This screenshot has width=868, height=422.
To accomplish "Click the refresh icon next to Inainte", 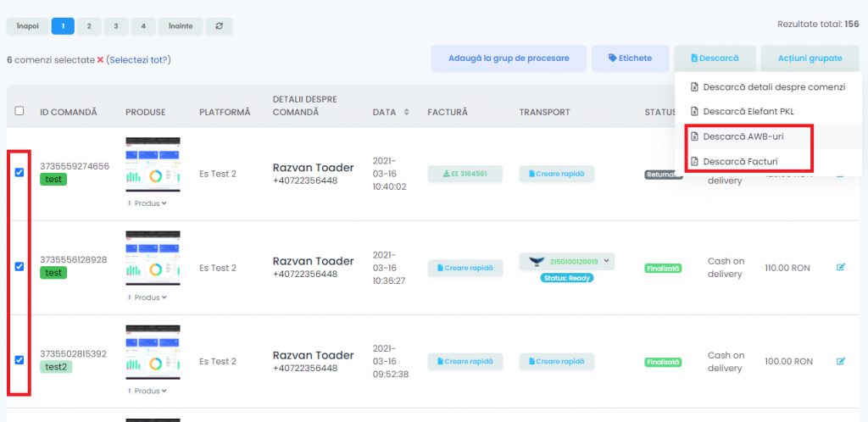I will pos(220,26).
